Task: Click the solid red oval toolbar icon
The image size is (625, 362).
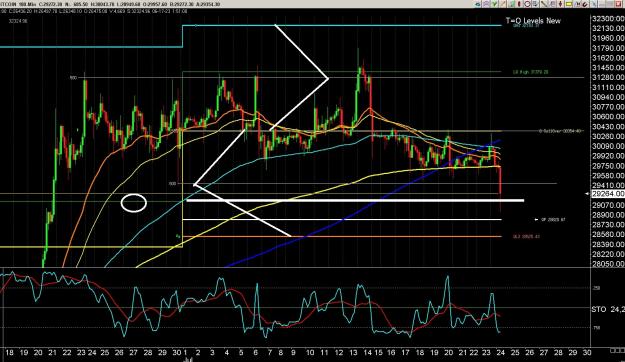Action: click(519, 4)
